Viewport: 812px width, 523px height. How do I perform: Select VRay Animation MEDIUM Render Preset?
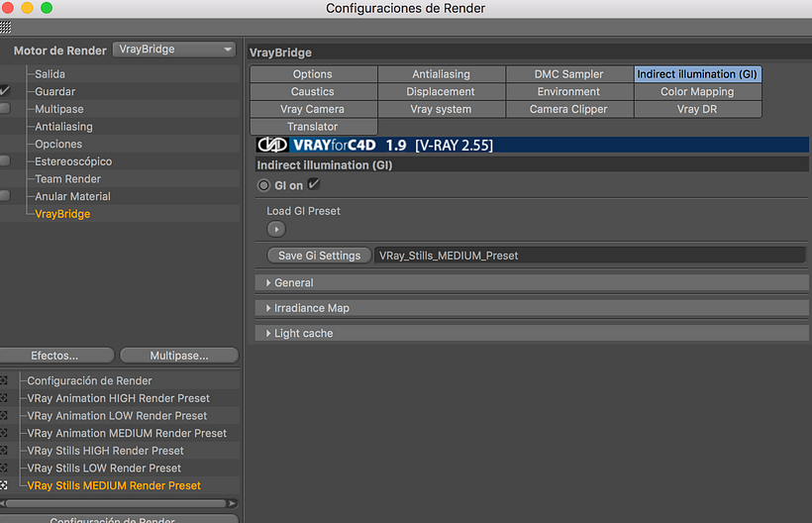[x=127, y=433]
